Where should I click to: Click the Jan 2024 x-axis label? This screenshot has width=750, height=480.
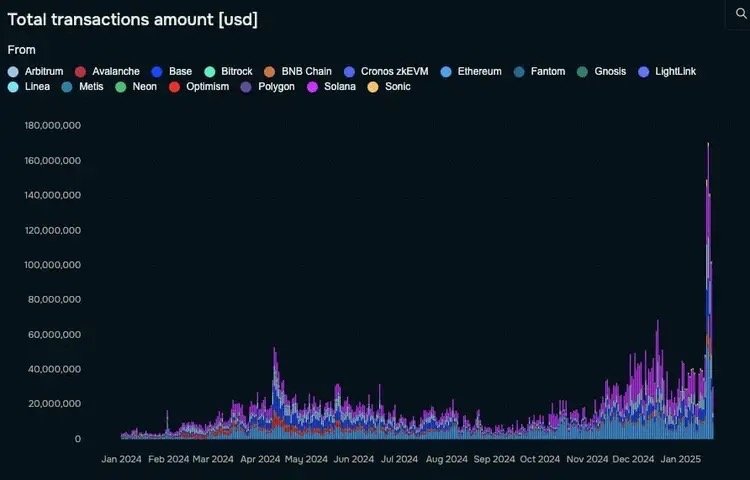coord(121,459)
